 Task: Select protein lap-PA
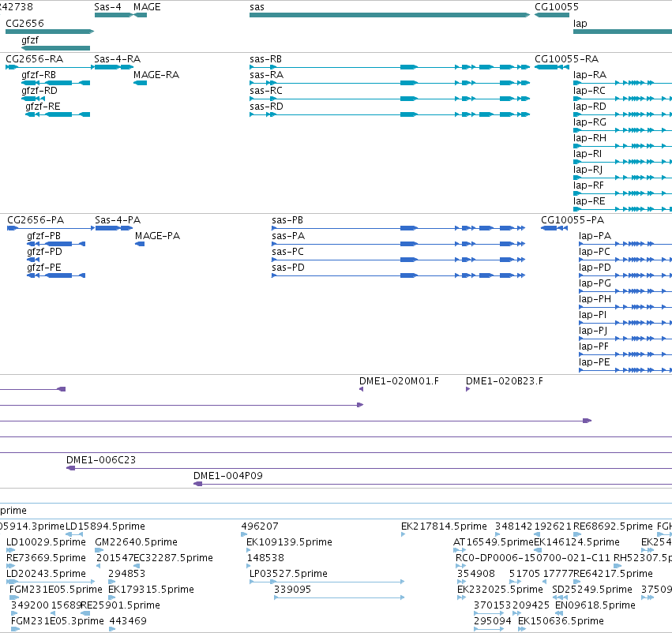(625, 244)
